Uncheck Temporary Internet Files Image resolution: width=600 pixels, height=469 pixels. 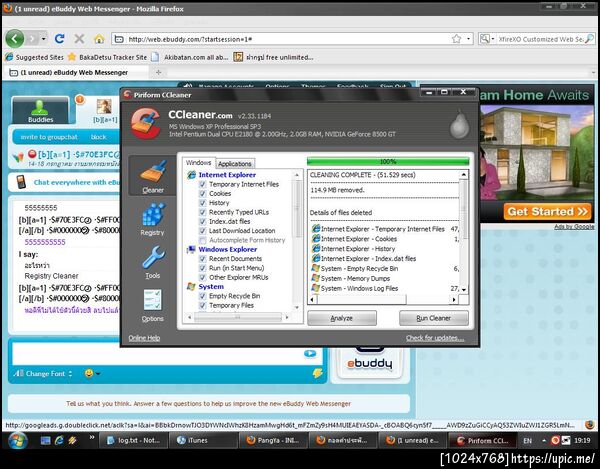tap(203, 184)
